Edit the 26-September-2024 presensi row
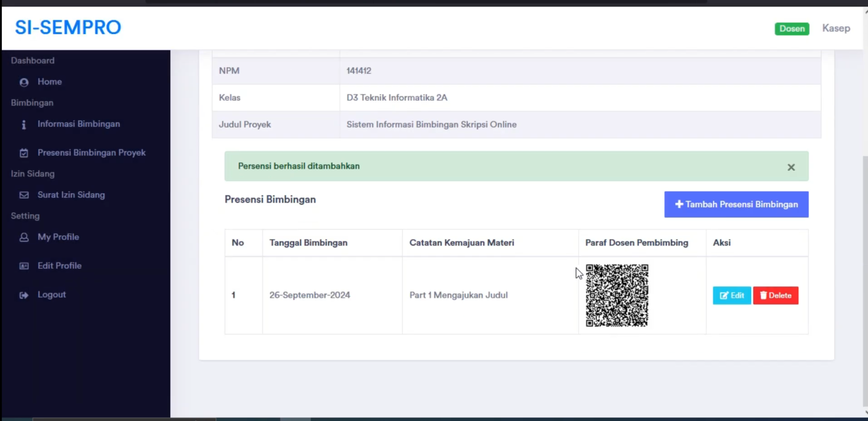This screenshot has height=421, width=868. pyautogui.click(x=732, y=295)
